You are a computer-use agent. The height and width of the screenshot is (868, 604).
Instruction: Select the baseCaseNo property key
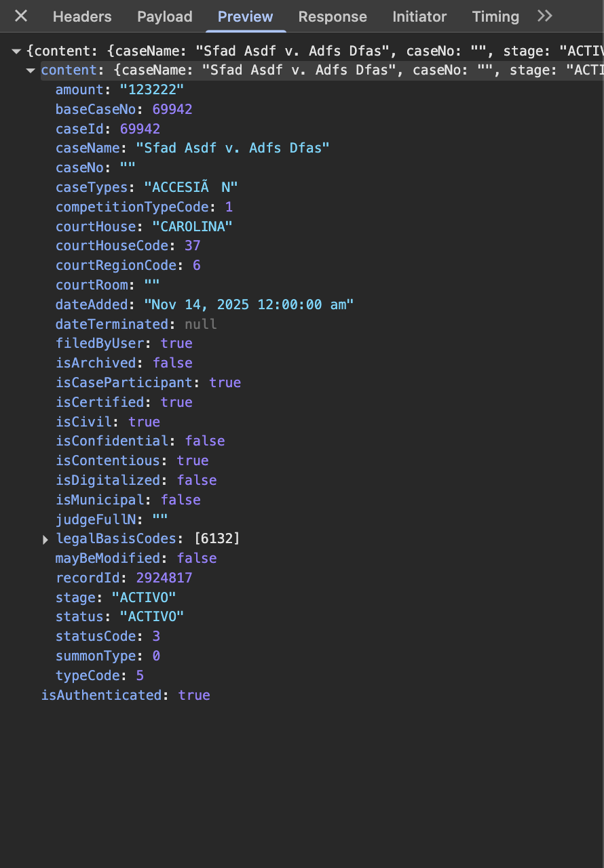[96, 109]
